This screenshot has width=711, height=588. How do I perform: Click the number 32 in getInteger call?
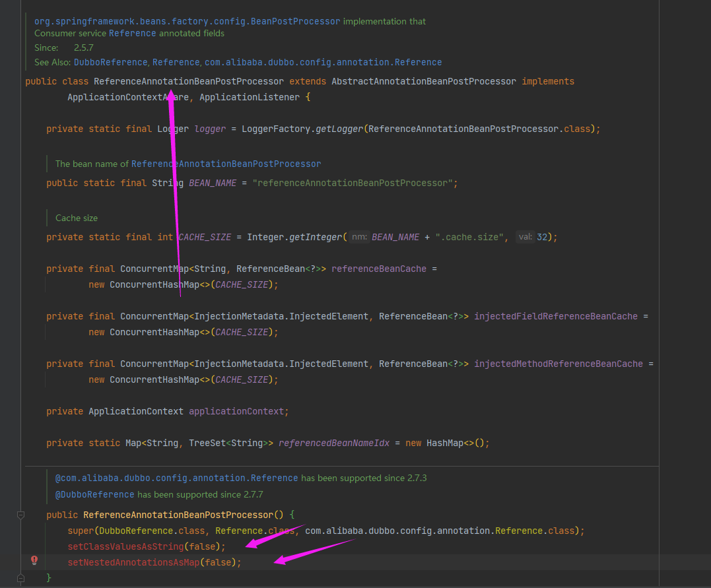click(542, 237)
